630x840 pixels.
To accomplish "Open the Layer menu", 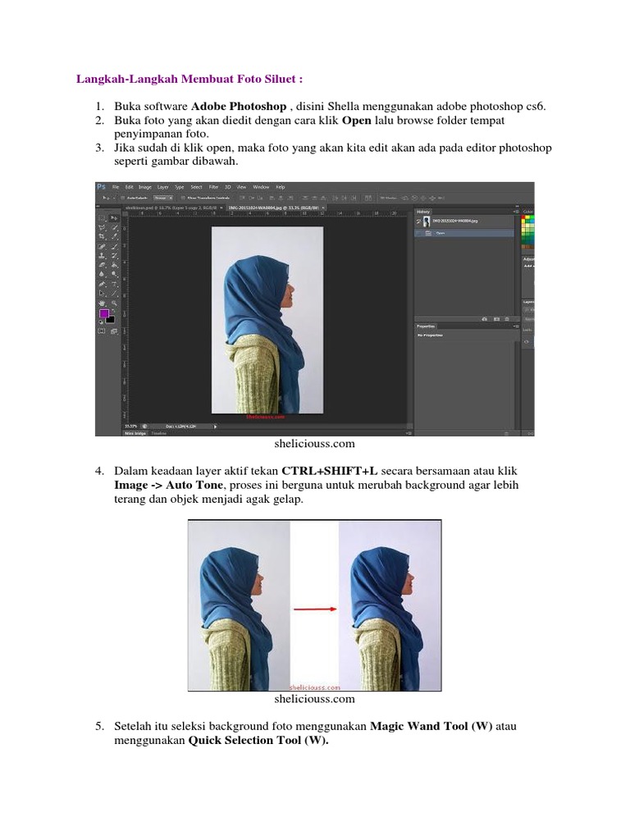I will [163, 187].
